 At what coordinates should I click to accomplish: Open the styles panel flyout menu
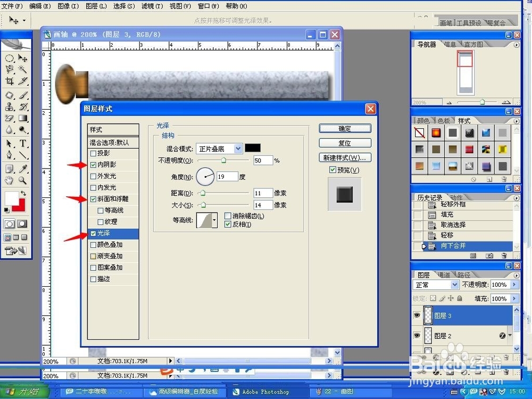point(517,121)
